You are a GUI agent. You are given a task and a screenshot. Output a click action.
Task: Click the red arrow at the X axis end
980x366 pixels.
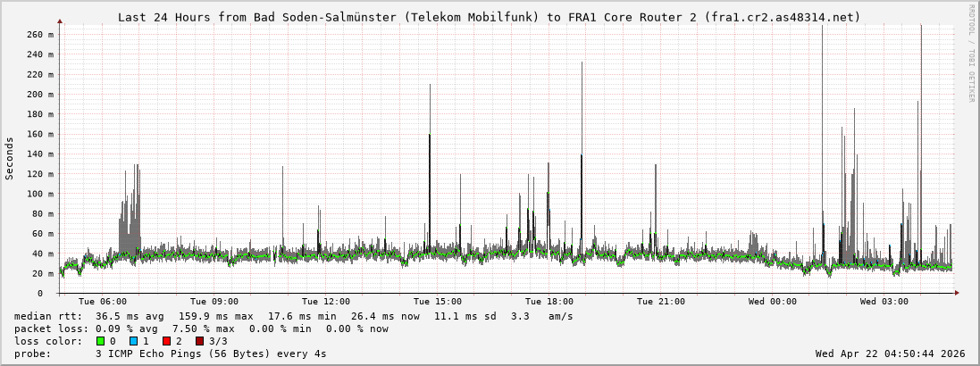[x=957, y=293]
